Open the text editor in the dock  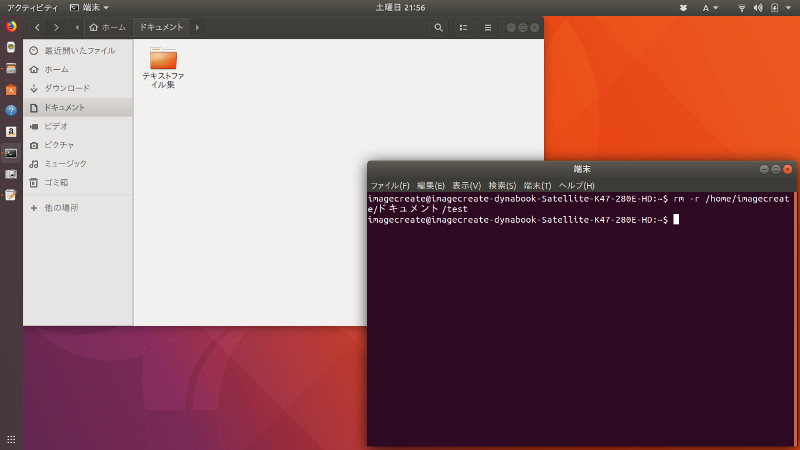point(11,195)
